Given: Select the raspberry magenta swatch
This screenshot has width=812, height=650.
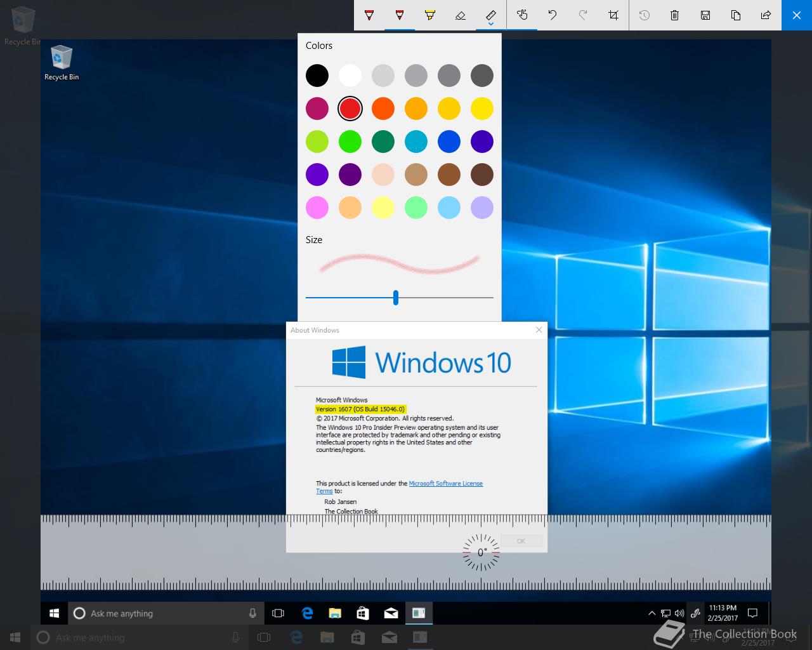Looking at the screenshot, I should [x=317, y=109].
